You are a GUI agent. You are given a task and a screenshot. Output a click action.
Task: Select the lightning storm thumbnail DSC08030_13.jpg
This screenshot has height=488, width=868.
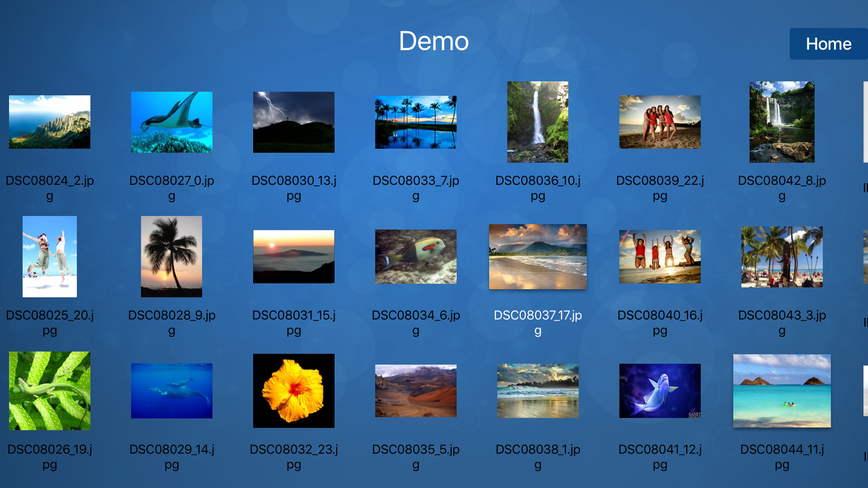click(293, 122)
